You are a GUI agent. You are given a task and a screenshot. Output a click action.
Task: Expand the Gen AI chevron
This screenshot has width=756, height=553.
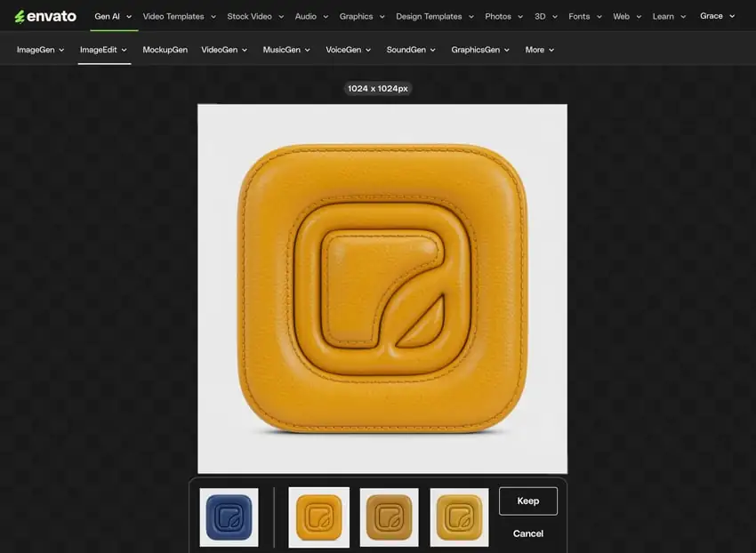click(129, 17)
